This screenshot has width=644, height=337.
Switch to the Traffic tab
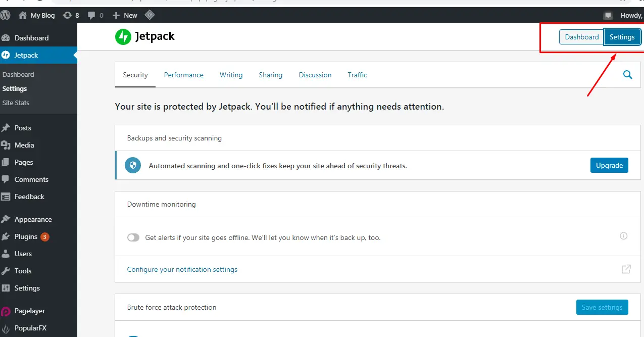click(357, 75)
